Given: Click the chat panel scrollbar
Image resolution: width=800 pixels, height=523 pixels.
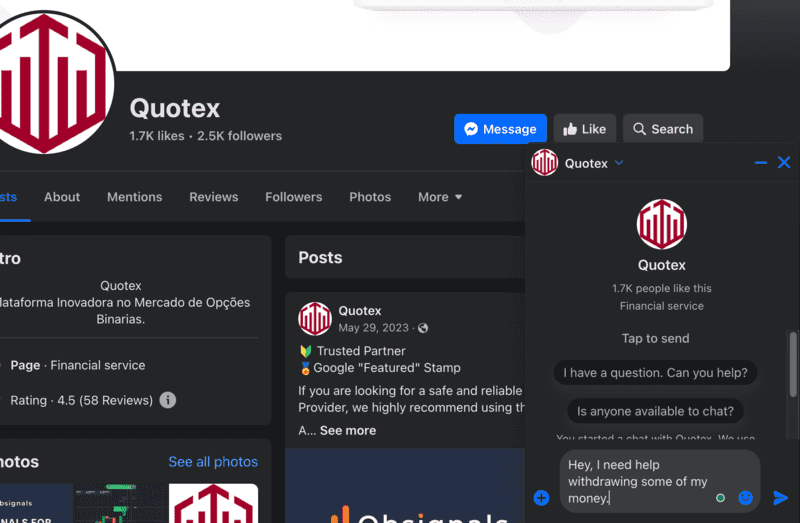Looking at the screenshot, I should point(793,364).
